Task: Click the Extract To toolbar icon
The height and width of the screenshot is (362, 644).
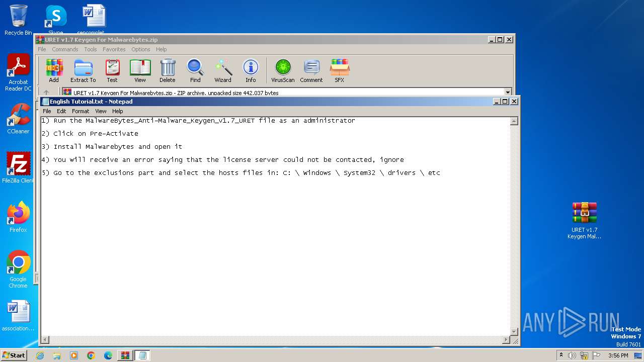Action: pos(83,70)
